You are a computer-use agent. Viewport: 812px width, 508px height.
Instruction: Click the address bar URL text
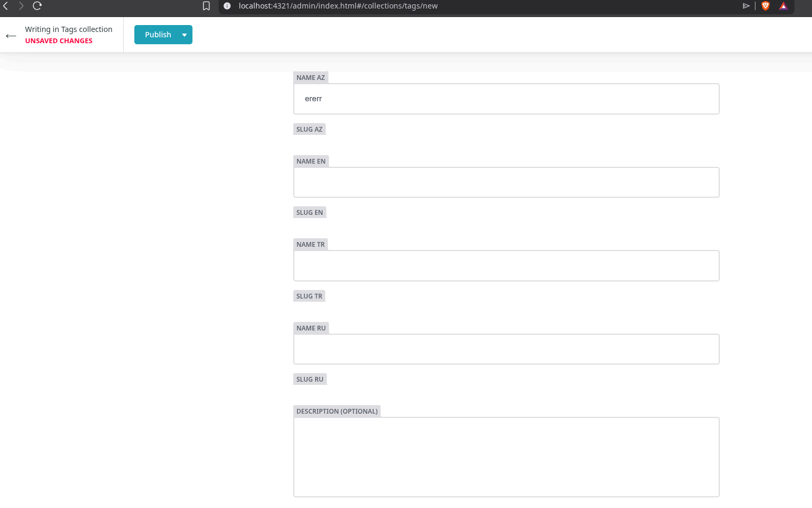pos(338,6)
